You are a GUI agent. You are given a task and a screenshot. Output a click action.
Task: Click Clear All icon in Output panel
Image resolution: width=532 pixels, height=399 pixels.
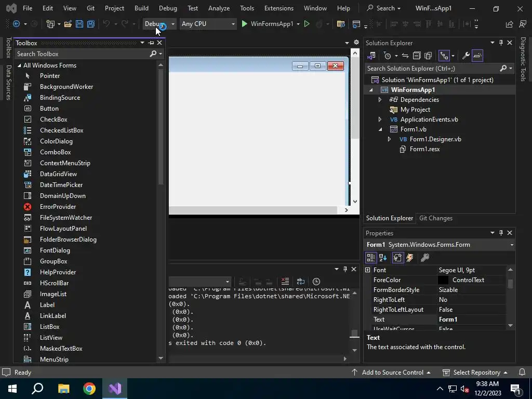pyautogui.click(x=285, y=281)
